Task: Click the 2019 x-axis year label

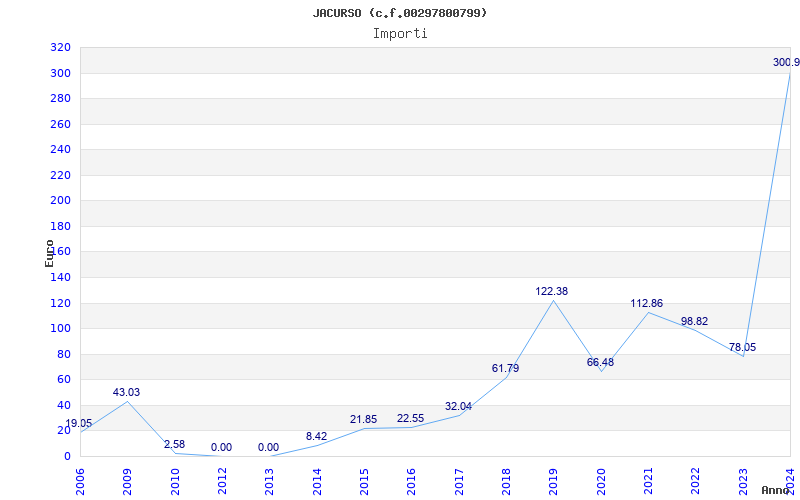Action: click(x=554, y=482)
